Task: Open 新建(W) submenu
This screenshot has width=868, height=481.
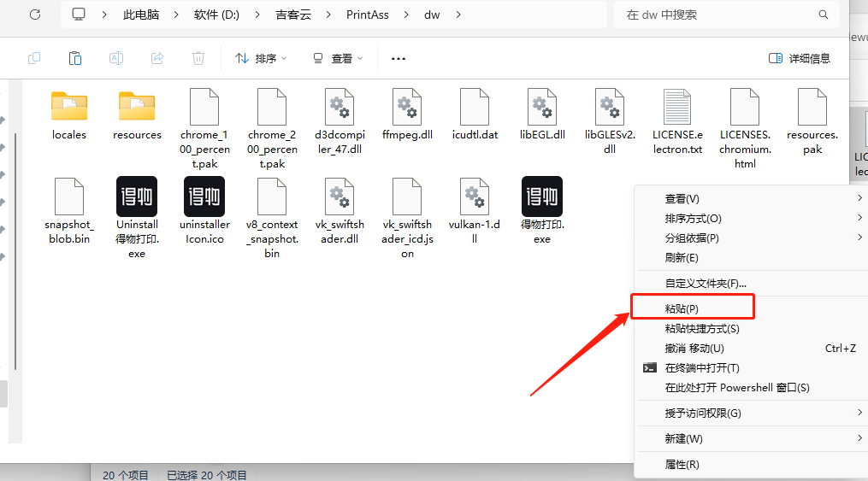Action: click(752, 438)
